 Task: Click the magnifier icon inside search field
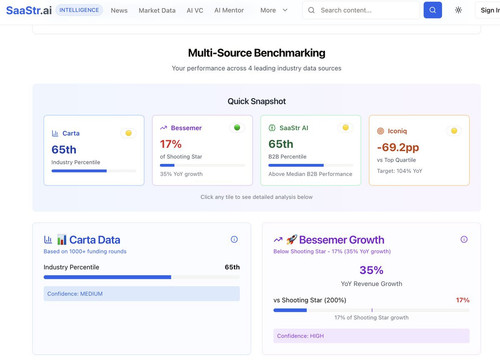click(x=311, y=10)
